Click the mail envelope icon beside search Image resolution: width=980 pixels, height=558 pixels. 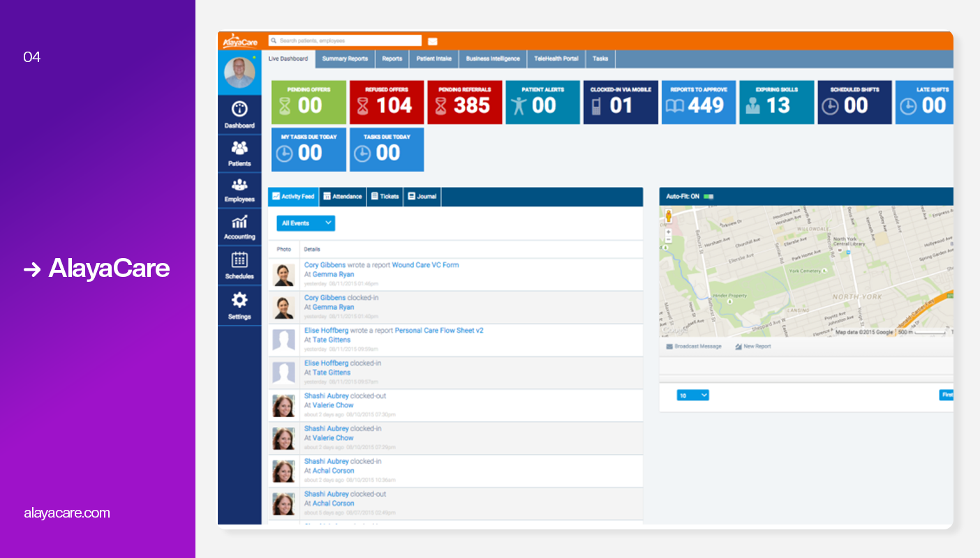coord(433,41)
